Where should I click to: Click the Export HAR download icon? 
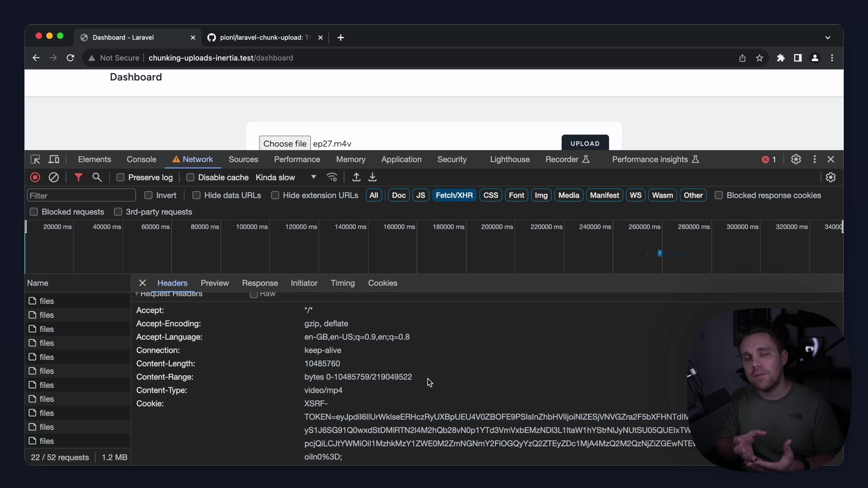pos(372,178)
